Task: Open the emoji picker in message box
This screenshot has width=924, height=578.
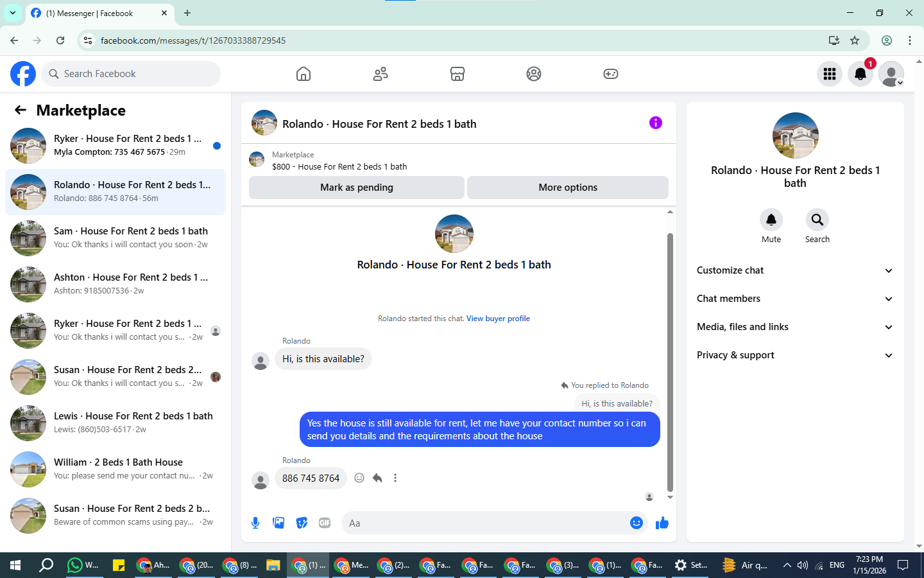Action: tap(637, 523)
